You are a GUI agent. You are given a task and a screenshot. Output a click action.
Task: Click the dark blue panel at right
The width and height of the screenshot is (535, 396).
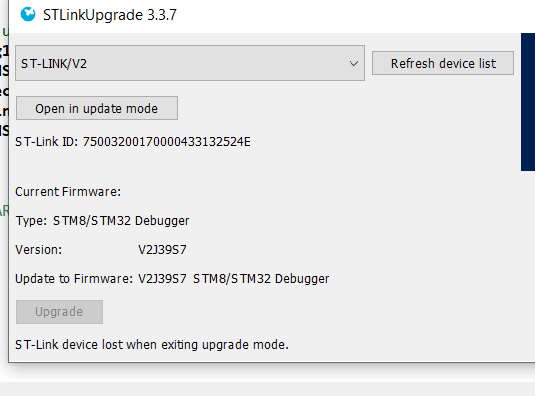528,102
